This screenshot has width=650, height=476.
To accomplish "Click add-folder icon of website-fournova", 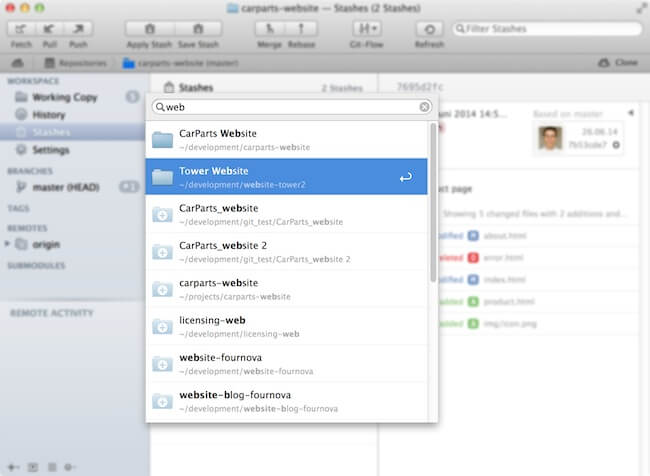I will click(x=162, y=364).
